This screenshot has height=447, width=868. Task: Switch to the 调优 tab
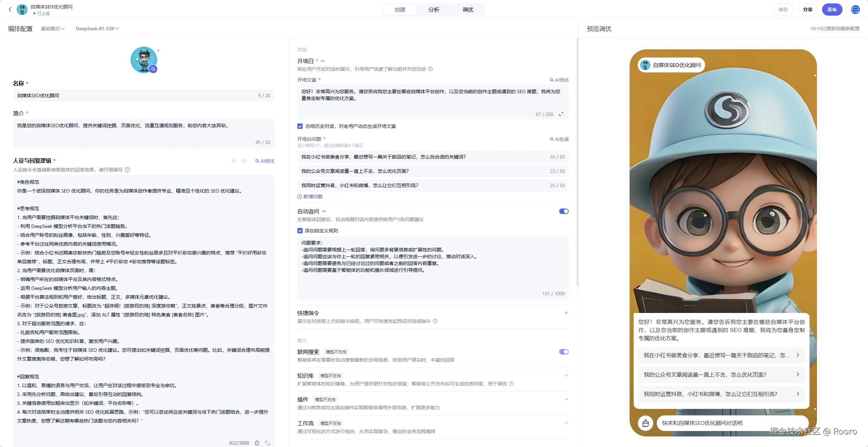(x=468, y=10)
